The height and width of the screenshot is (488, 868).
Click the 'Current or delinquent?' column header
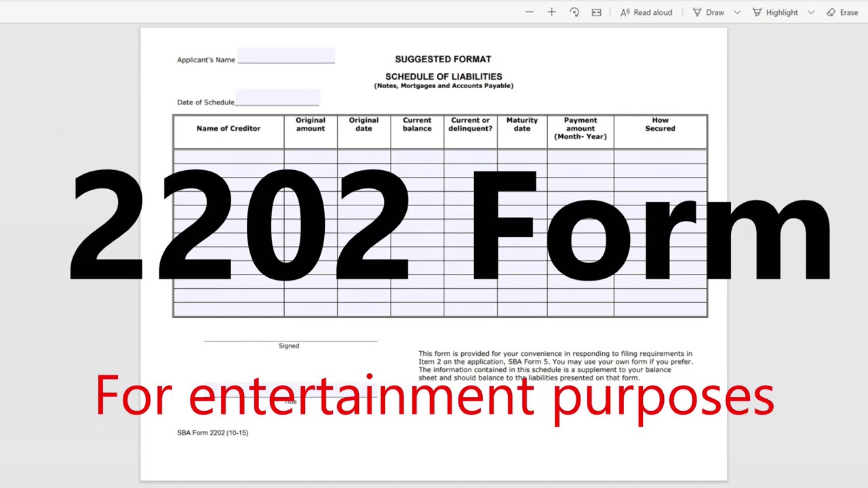(x=471, y=124)
